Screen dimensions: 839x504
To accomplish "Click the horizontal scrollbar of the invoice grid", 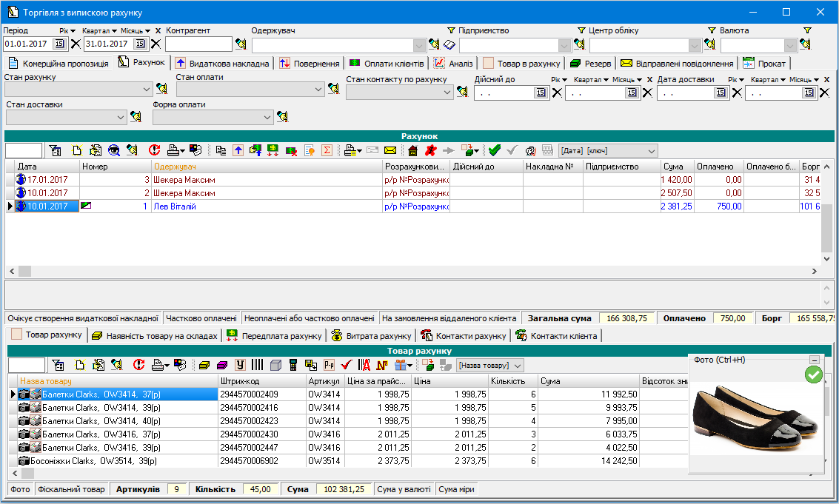I will (415, 272).
